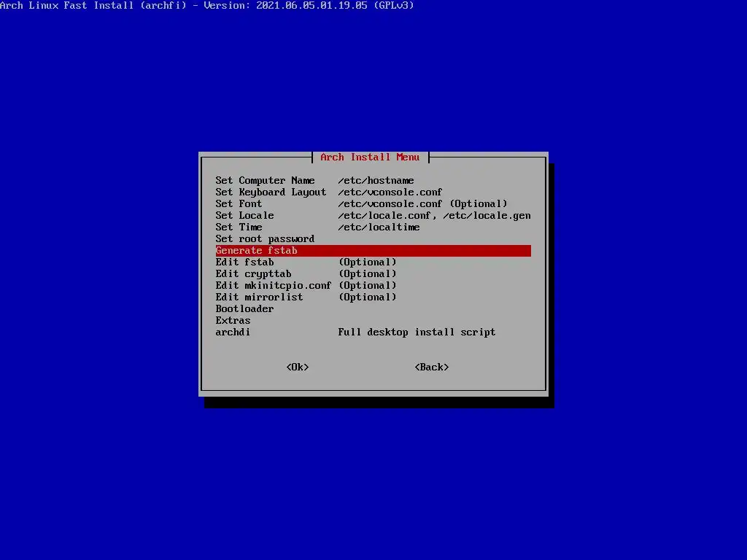Confirm with the Ok button
This screenshot has width=747, height=560.
tap(298, 367)
